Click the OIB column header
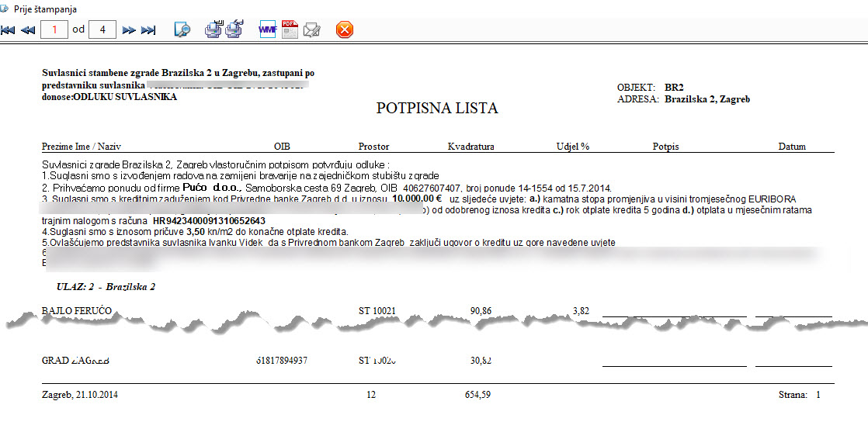Viewport: 868px width, 439px height. pyautogui.click(x=282, y=147)
